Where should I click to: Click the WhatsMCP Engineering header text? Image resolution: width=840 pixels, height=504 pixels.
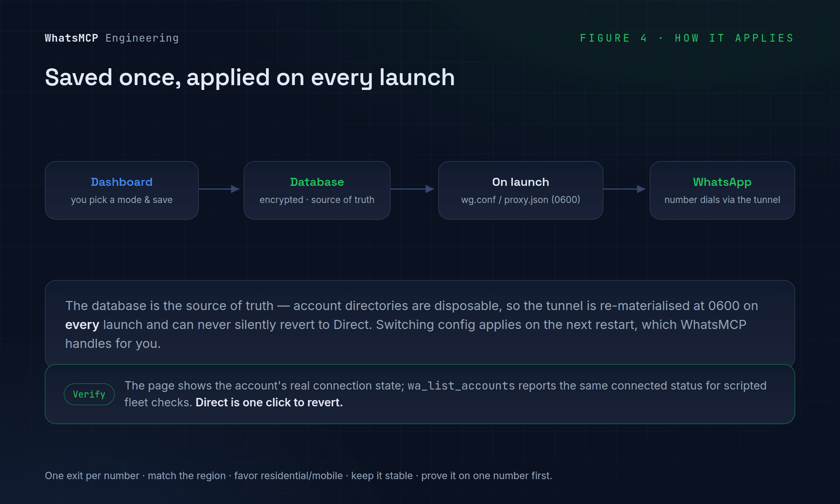112,38
